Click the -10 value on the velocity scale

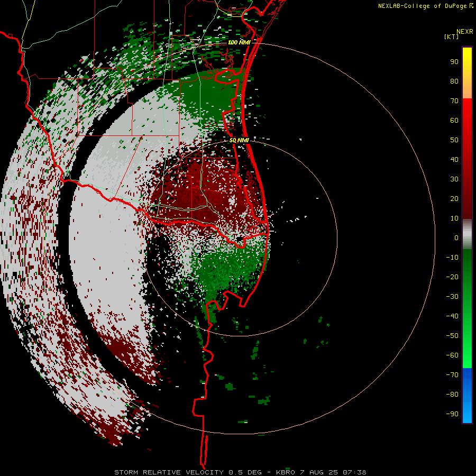[x=452, y=258]
